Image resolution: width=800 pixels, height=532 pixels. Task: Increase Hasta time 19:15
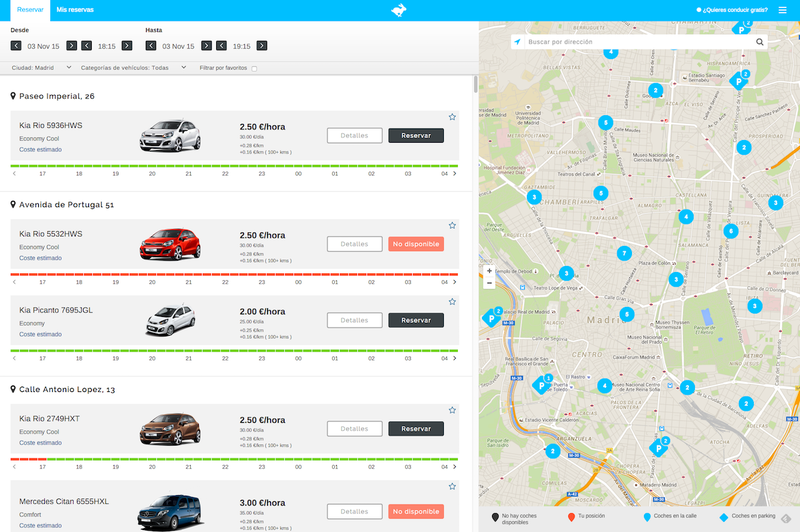click(x=262, y=46)
